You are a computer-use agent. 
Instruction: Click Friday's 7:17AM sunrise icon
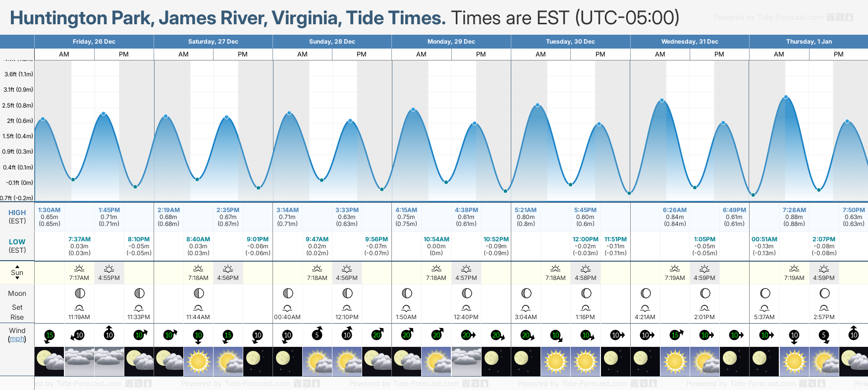coord(79,269)
